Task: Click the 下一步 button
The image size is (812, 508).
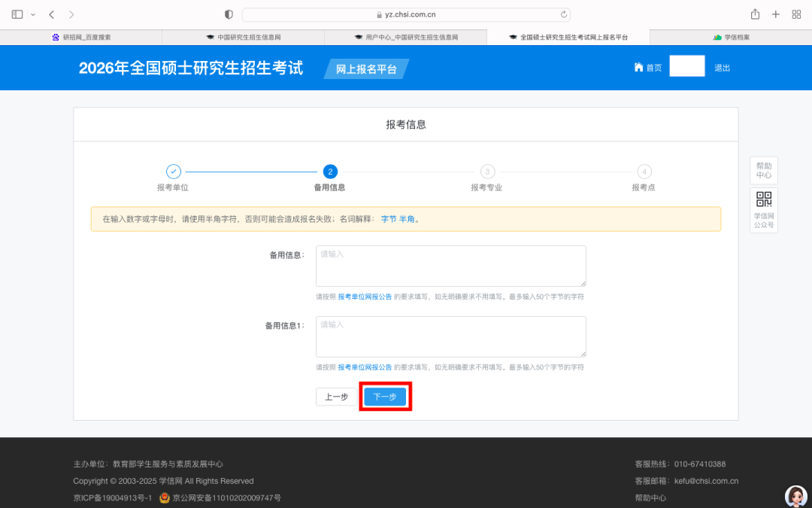Action: (385, 397)
